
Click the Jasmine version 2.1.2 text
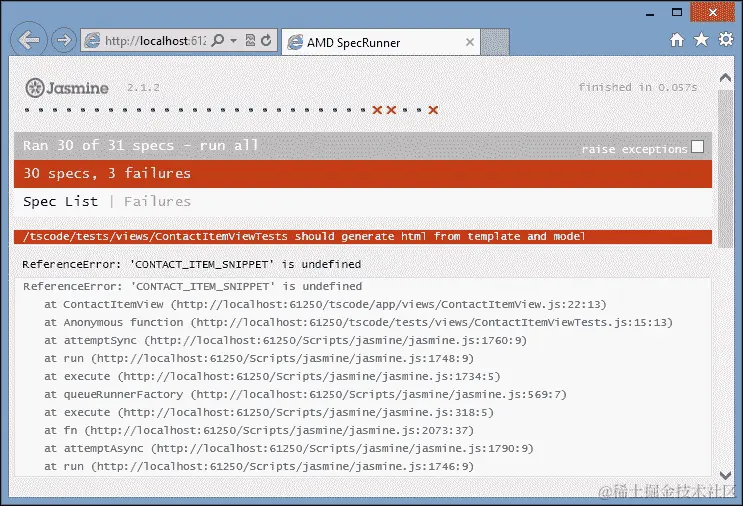(x=143, y=88)
